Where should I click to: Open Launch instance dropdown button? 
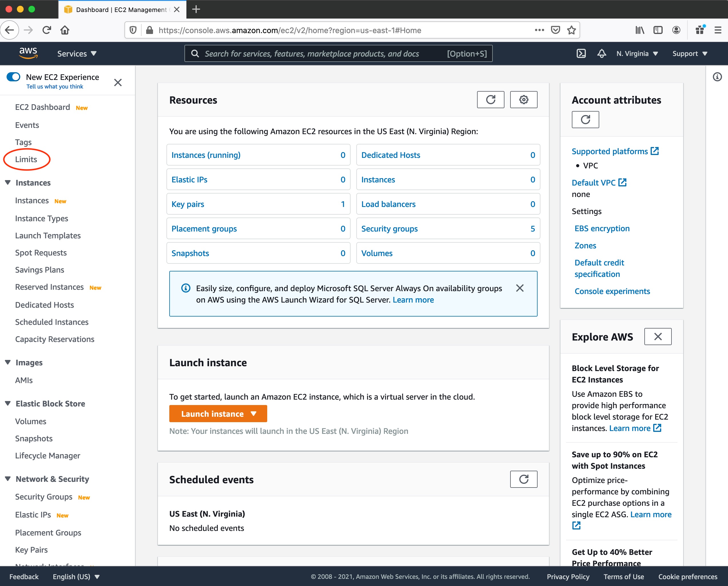pyautogui.click(x=218, y=414)
